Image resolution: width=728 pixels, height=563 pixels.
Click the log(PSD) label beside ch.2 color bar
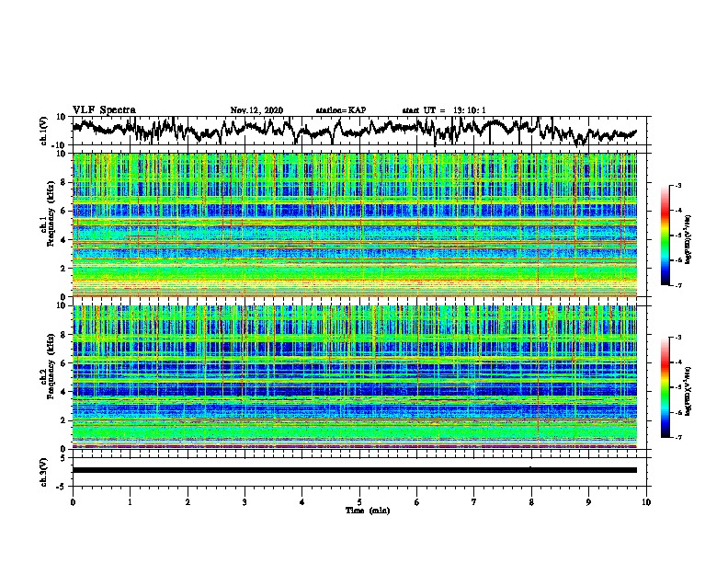(x=688, y=390)
